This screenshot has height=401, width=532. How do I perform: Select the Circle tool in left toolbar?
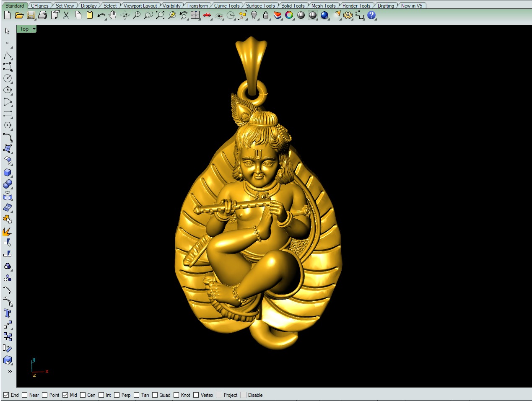pyautogui.click(x=8, y=78)
